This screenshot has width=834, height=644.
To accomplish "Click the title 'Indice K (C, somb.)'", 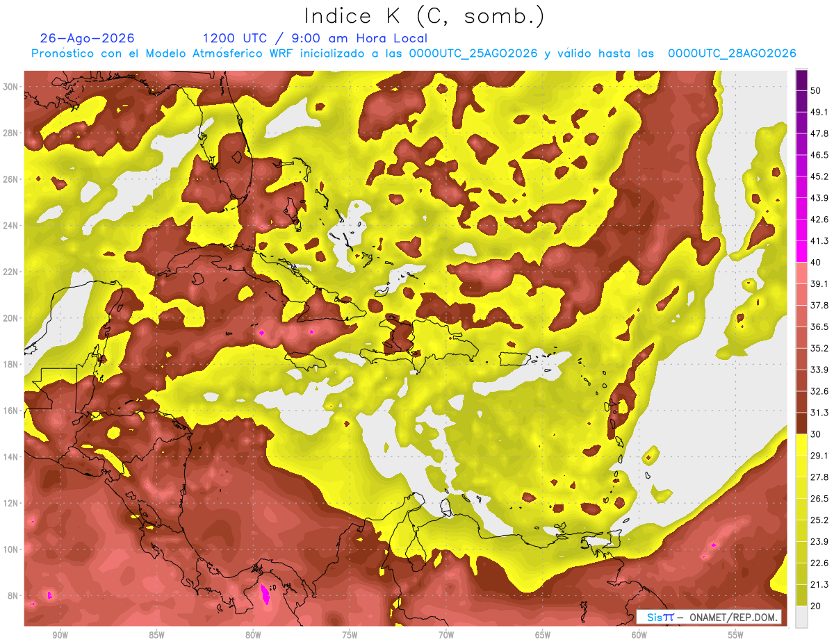I will tap(424, 16).
